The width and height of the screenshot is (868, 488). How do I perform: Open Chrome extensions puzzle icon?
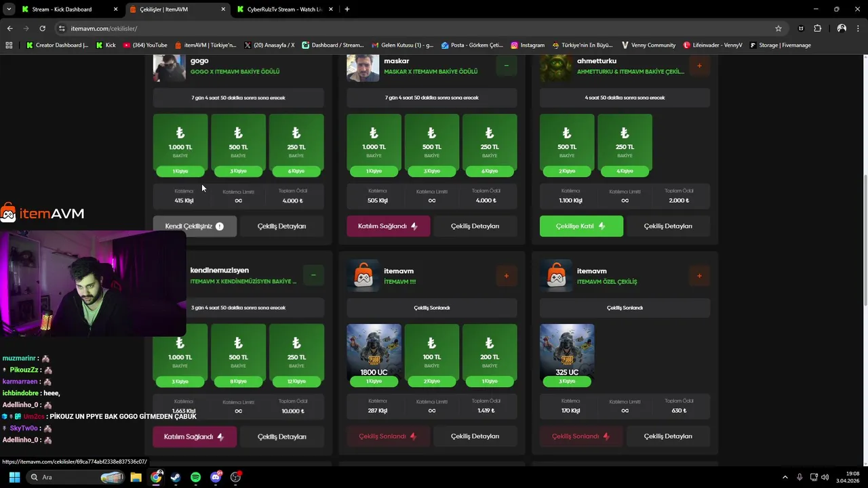coord(817,28)
